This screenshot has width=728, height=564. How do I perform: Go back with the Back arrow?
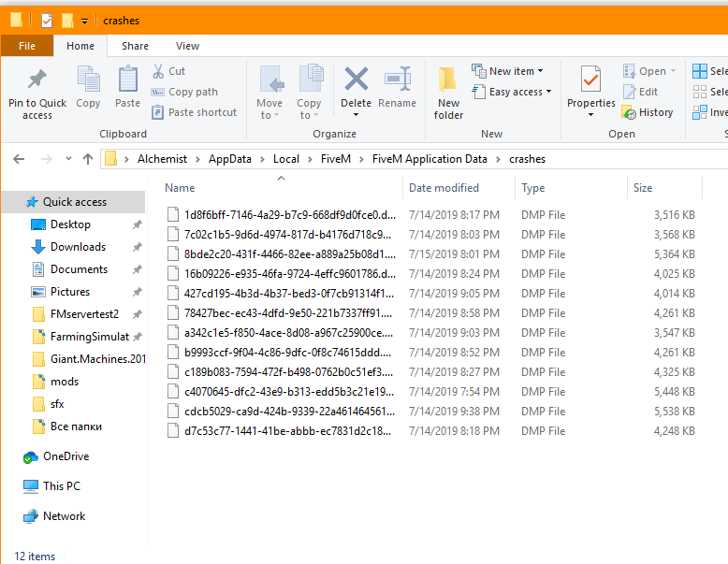(x=19, y=159)
